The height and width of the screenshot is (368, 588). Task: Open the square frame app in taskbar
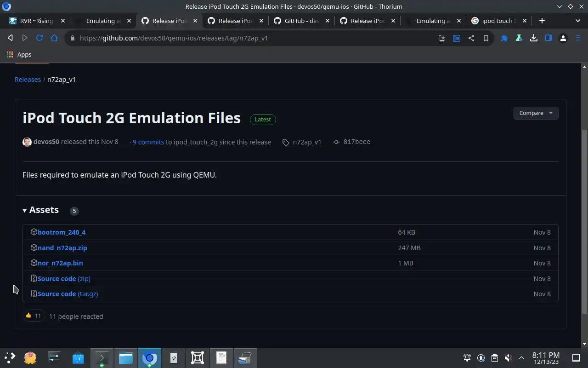(198, 358)
